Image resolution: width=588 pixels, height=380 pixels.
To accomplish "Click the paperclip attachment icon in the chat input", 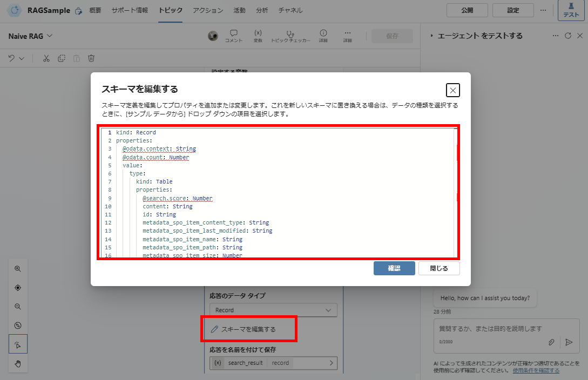I will point(551,342).
